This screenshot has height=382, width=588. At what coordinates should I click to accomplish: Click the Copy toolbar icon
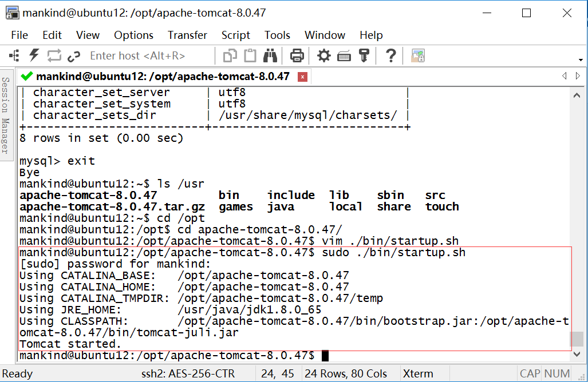pos(230,56)
